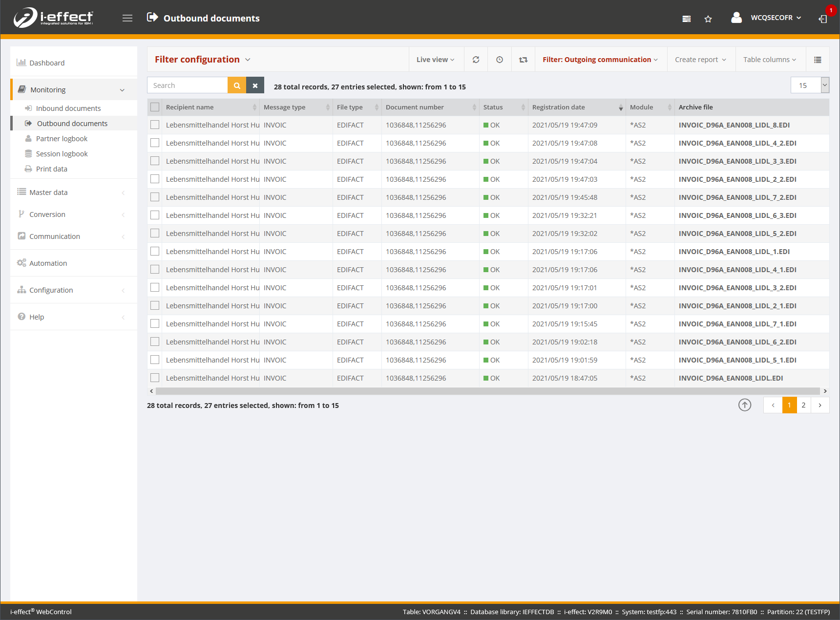Click the horizontal scrollbar below the table
This screenshot has width=840, height=620.
(x=487, y=391)
